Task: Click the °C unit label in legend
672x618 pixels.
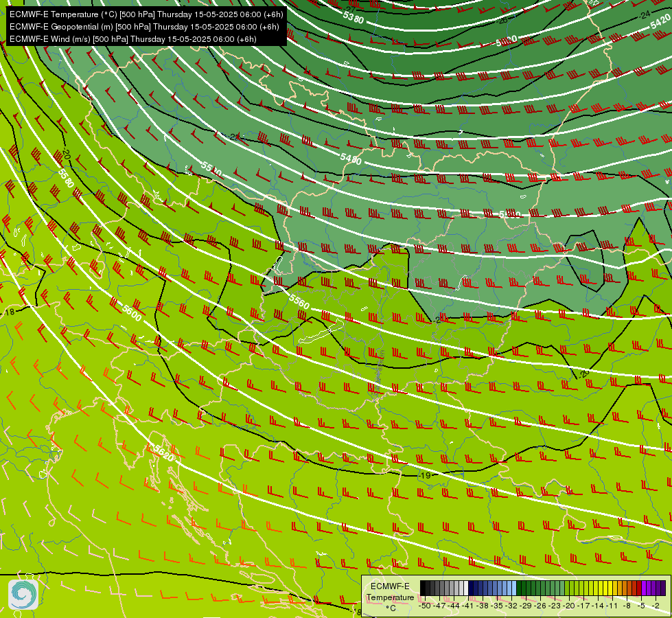Action: click(x=391, y=608)
